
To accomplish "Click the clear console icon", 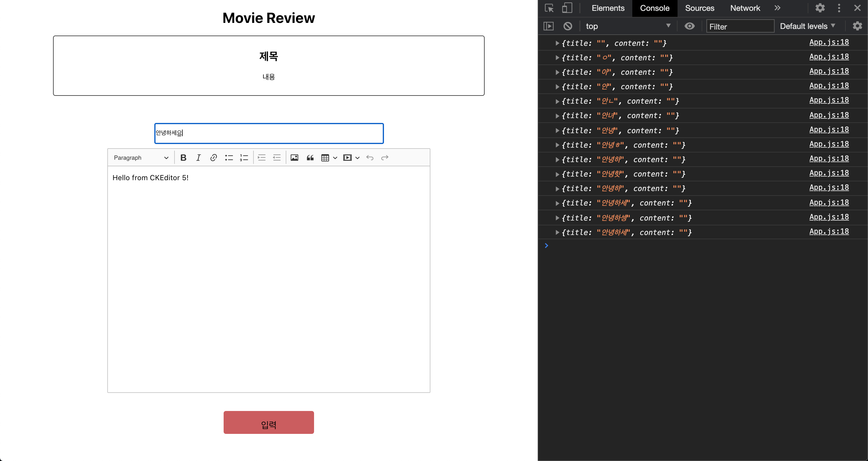I will point(568,26).
